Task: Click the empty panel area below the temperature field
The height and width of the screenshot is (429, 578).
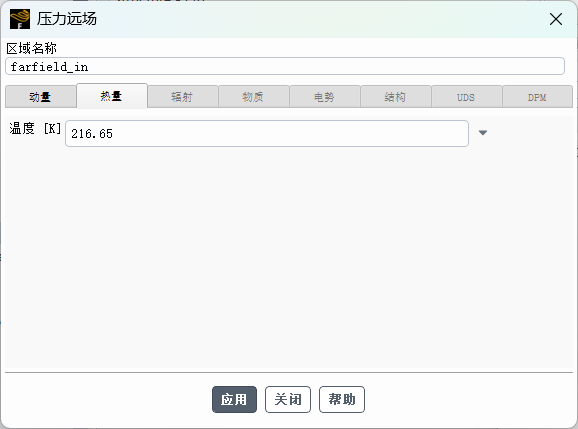Action: (289, 258)
